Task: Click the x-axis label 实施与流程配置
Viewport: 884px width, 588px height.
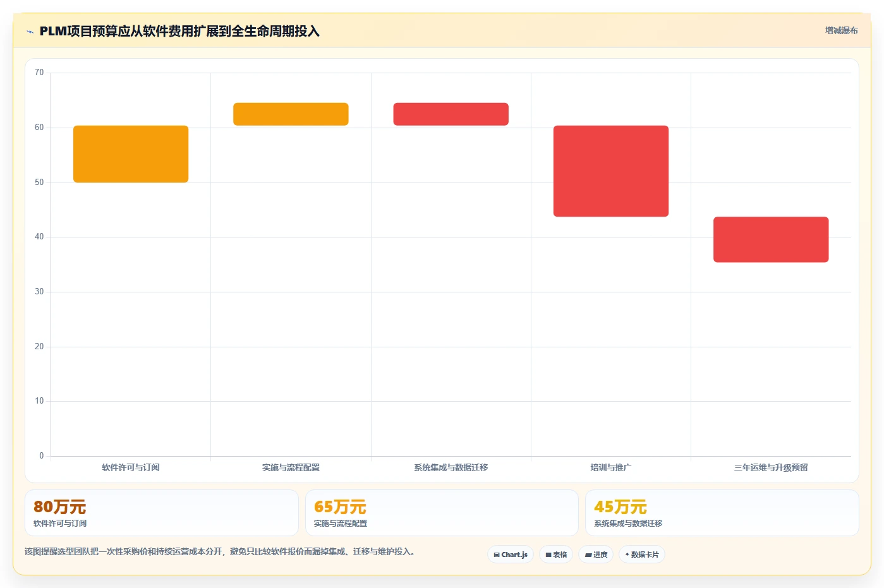Action: pyautogui.click(x=291, y=467)
